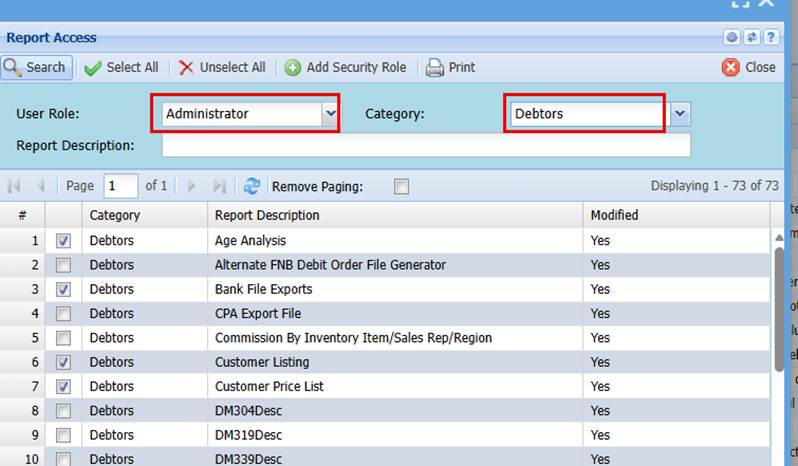
Task: Check Commission By Inventory Item row checkbox
Action: [63, 338]
